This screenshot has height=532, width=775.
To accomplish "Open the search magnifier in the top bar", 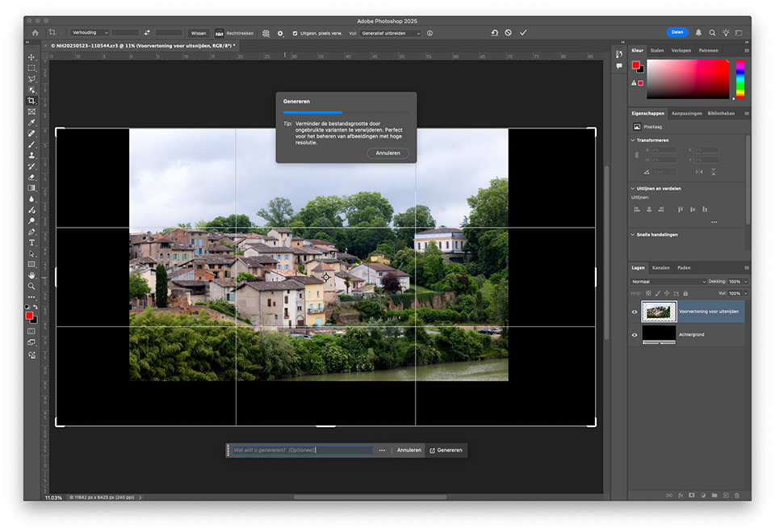I will [712, 32].
